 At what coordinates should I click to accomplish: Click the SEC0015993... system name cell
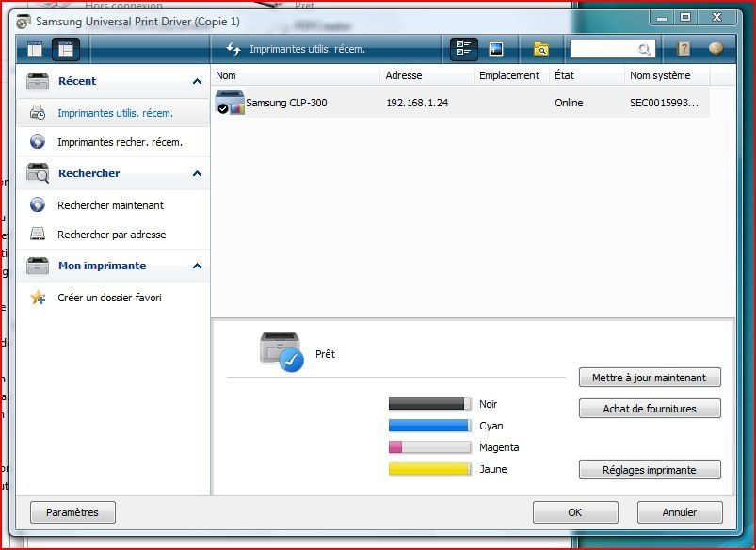[664, 103]
